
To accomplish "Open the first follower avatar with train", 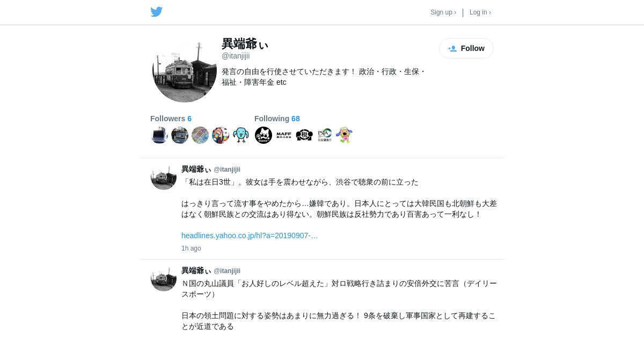I will pos(159,135).
